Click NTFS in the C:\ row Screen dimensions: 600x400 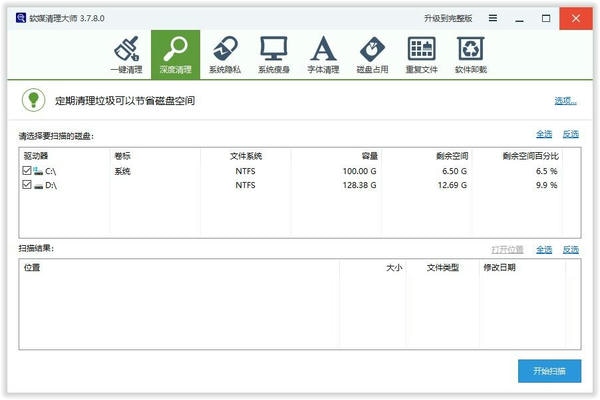pyautogui.click(x=245, y=171)
